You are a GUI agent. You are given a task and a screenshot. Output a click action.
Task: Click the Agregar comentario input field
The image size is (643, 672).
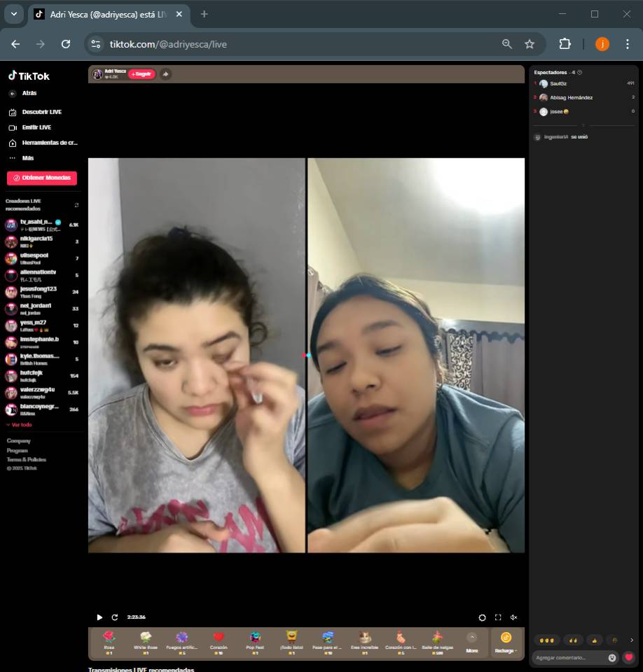pyautogui.click(x=570, y=657)
